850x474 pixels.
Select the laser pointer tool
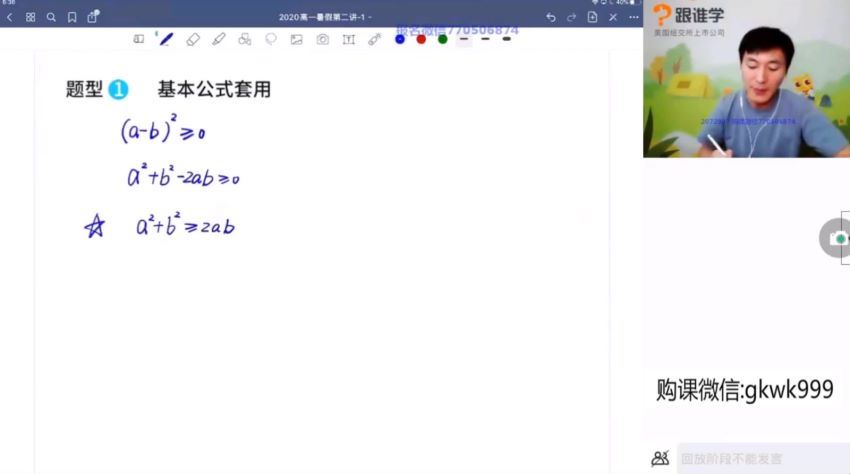[375, 39]
